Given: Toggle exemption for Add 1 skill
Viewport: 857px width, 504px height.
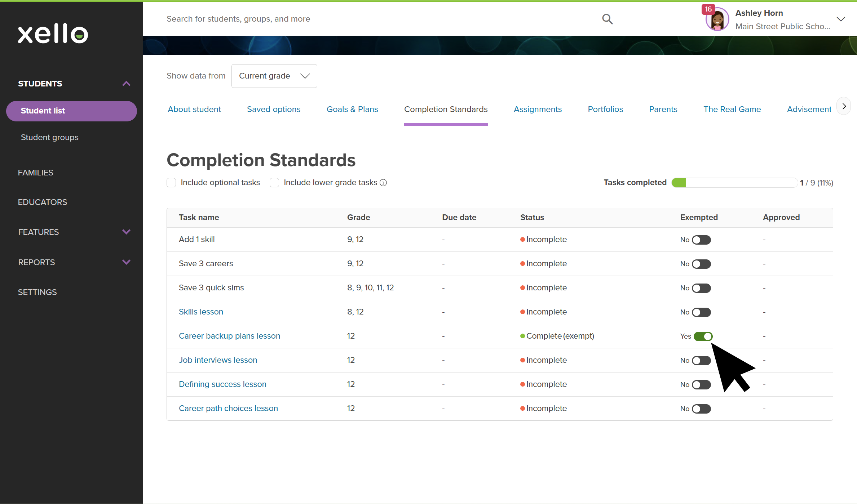Looking at the screenshot, I should [701, 240].
